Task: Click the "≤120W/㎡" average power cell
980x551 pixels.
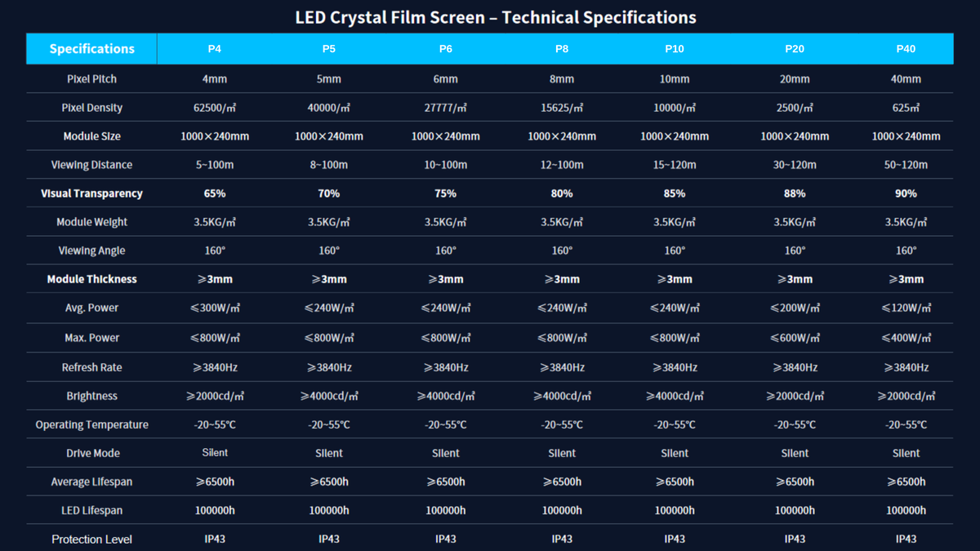Action: pos(906,308)
